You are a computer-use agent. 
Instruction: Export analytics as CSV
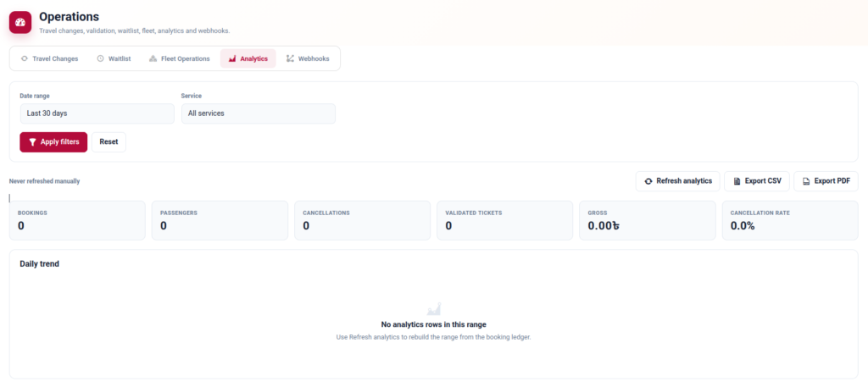tap(757, 181)
